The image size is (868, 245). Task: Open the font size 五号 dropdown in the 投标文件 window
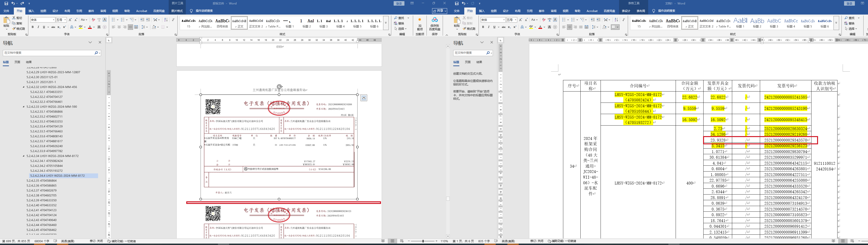[x=65, y=20]
